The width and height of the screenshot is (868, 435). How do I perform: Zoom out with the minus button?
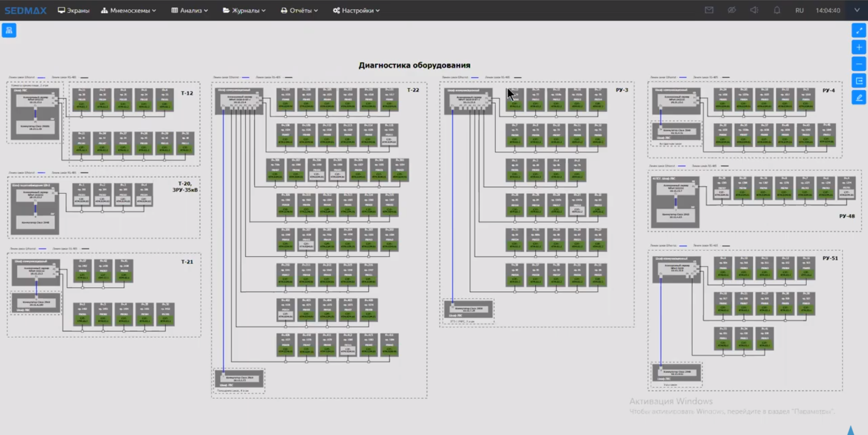[858, 64]
